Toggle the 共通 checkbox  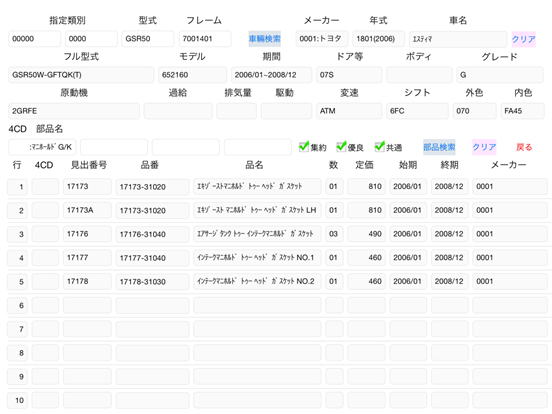point(380,146)
